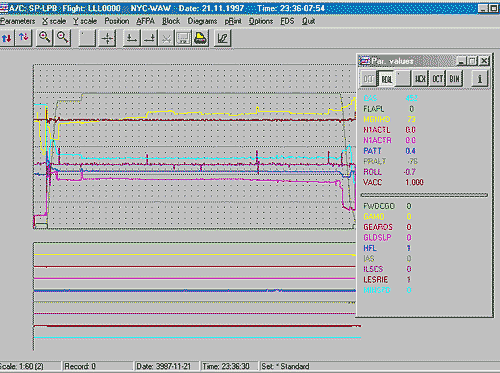The width and height of the screenshot is (500, 373).
Task: Click the Scale 1:60 (2) status field
Action: pos(30,366)
